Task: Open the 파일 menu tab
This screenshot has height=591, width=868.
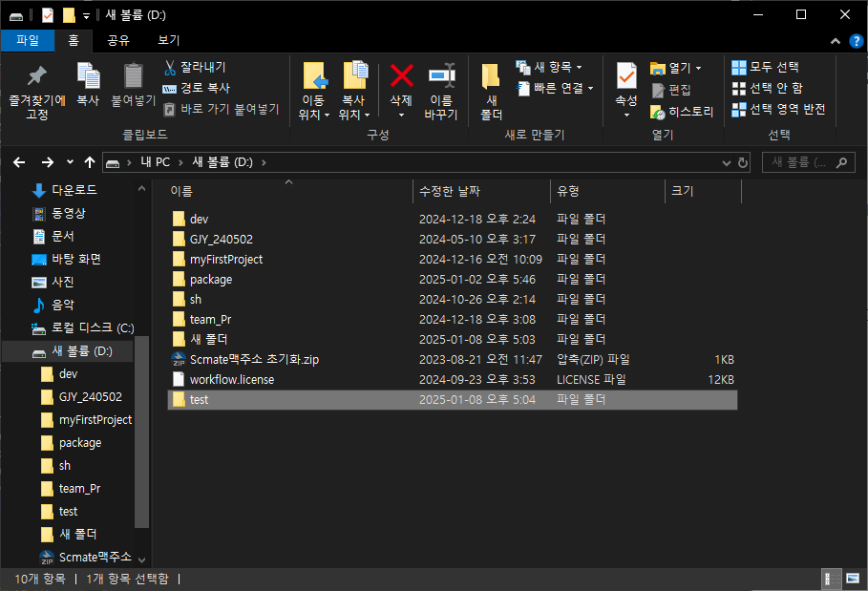Action: 28,40
